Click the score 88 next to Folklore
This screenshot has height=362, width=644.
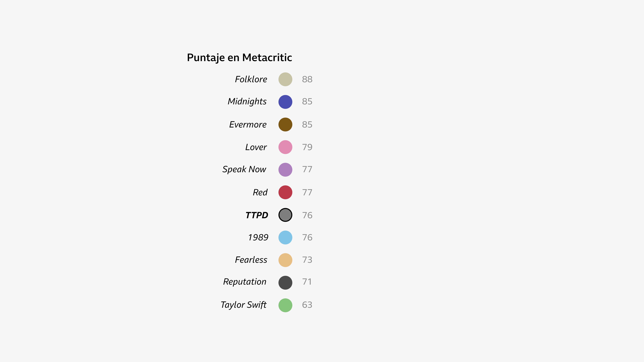(x=307, y=79)
